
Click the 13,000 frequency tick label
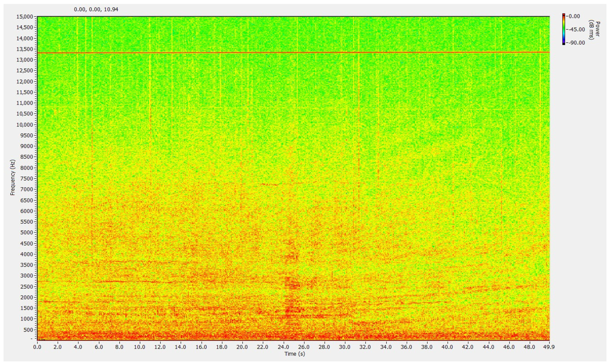coord(25,60)
